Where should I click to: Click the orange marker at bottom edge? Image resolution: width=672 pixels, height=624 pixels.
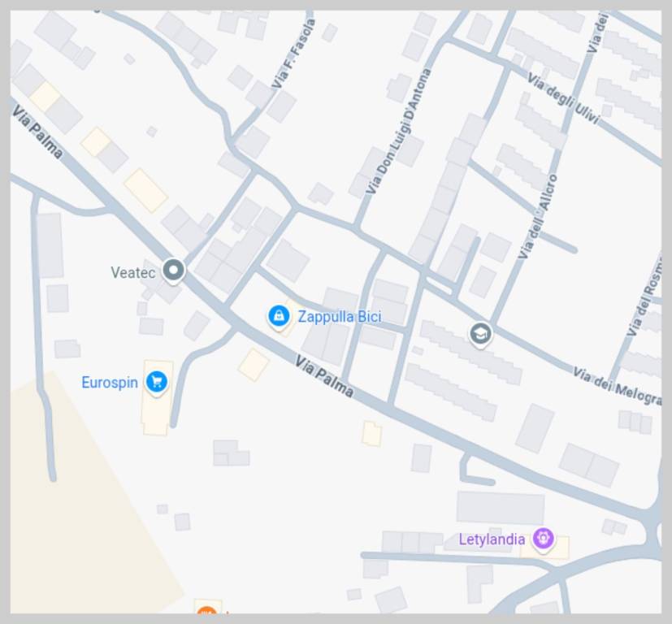point(207,612)
